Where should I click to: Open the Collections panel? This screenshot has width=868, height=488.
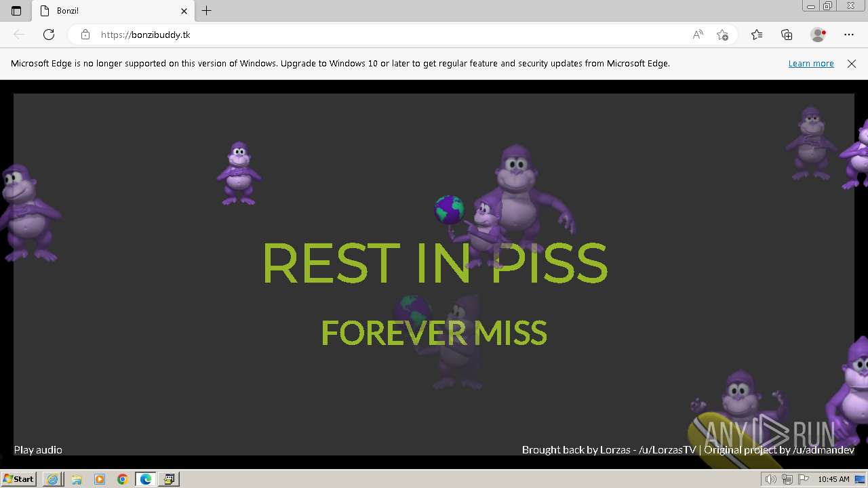(x=787, y=35)
